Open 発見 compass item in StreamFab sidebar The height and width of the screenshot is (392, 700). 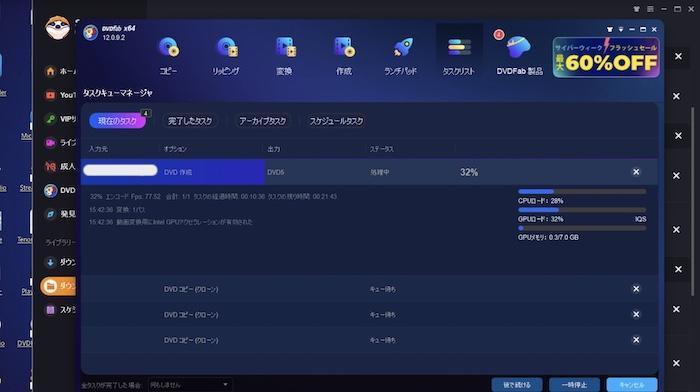point(60,214)
